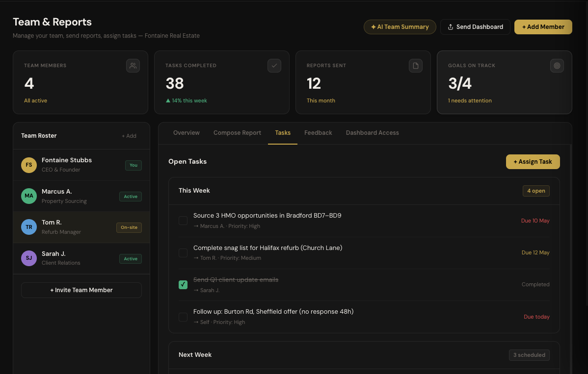
Task: Click Tom R. blue TR avatar
Action: point(29,227)
